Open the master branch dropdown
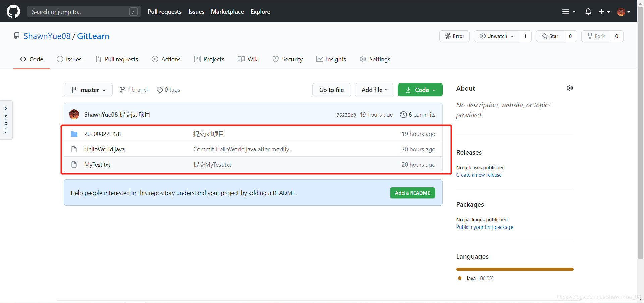 [88, 90]
